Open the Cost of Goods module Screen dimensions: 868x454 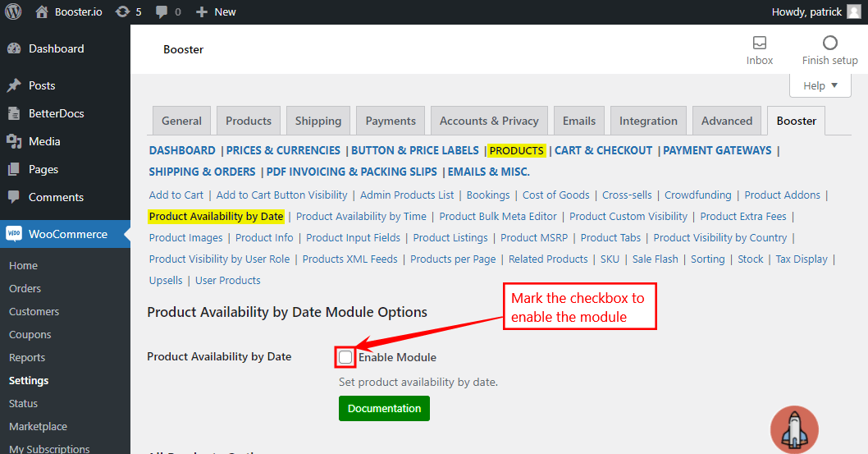(555, 195)
